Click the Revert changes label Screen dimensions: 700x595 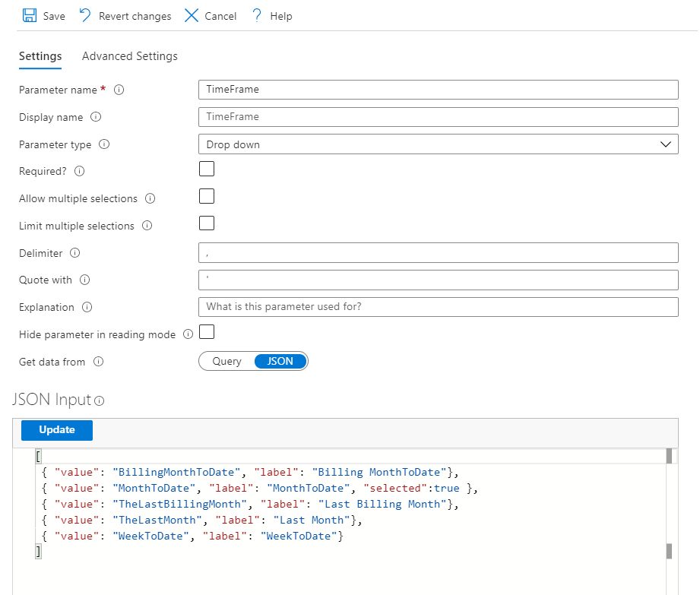135,16
